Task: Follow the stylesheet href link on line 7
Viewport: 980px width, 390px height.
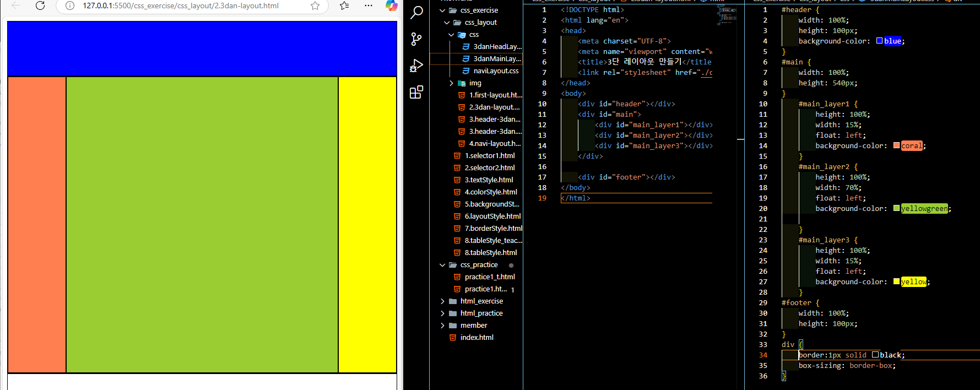Action: tap(706, 73)
